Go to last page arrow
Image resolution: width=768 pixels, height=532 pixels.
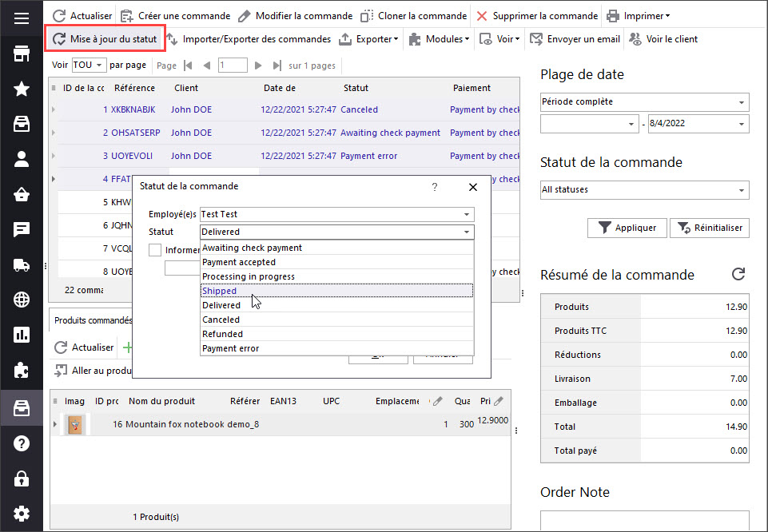(277, 65)
